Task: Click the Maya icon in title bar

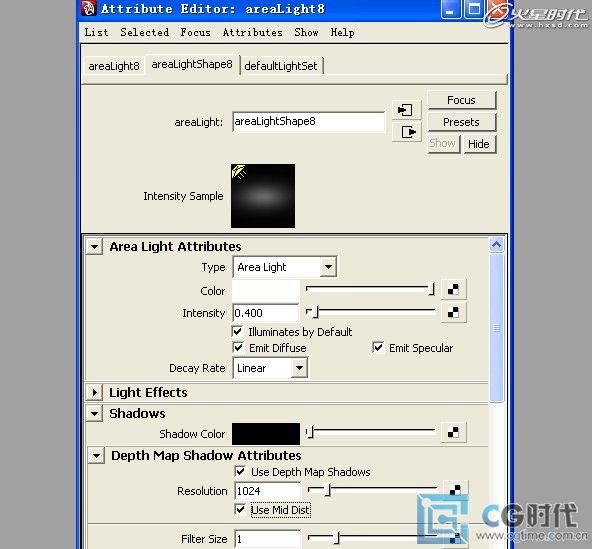Action: point(88,8)
